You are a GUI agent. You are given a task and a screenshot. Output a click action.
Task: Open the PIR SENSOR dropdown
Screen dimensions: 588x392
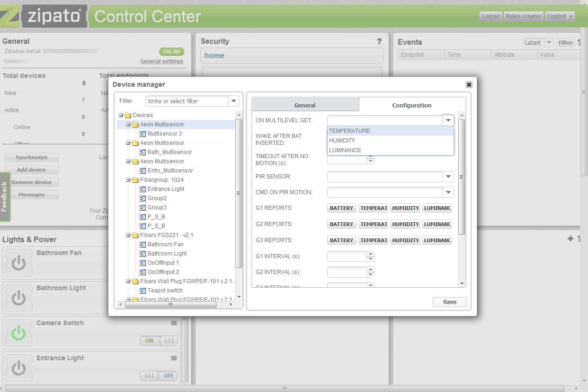tap(448, 177)
